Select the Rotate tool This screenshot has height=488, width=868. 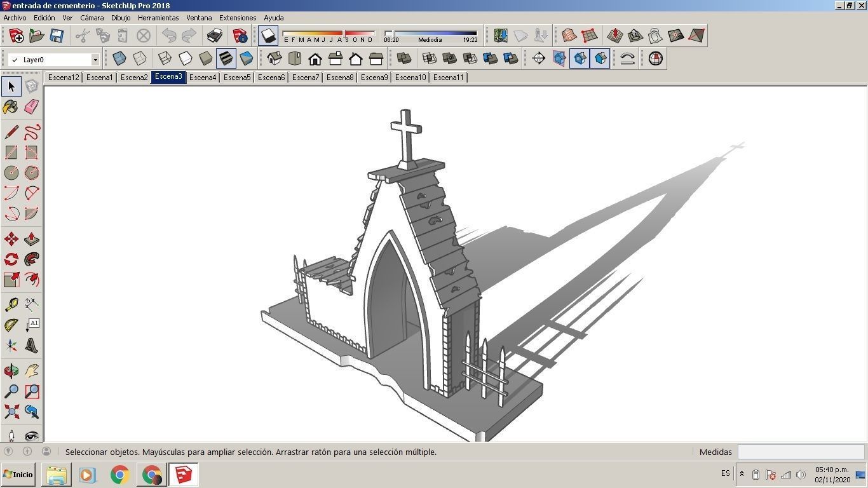click(x=11, y=259)
